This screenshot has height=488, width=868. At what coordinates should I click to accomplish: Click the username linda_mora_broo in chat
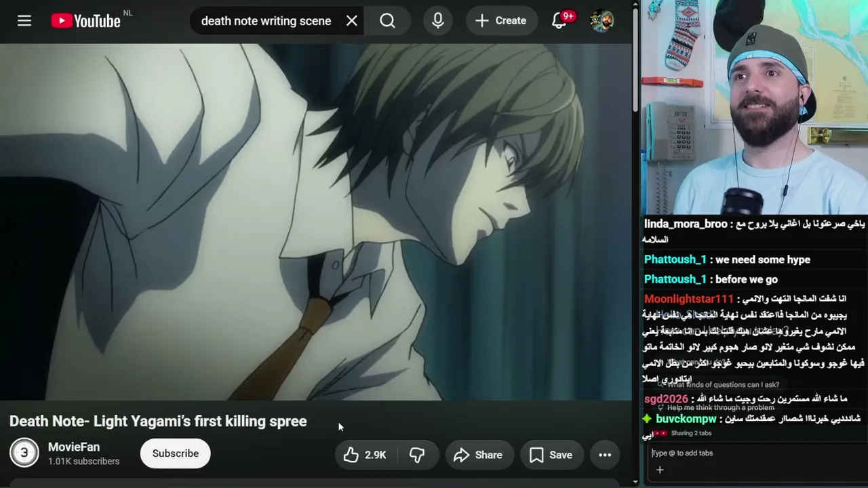[x=686, y=224]
